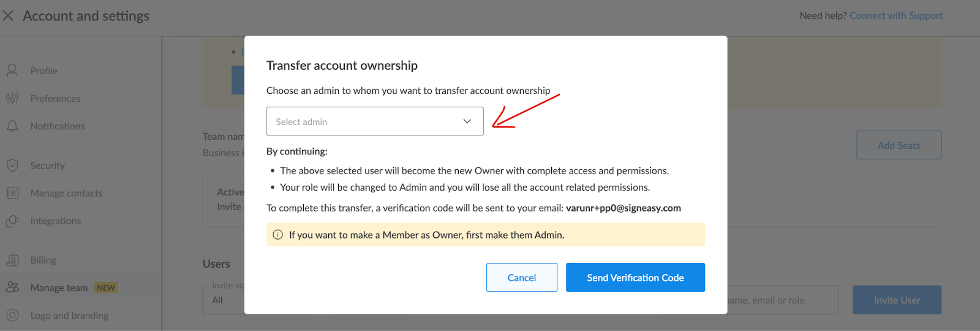Click the Billing receipt icon
The image size is (980, 331).
click(12, 260)
